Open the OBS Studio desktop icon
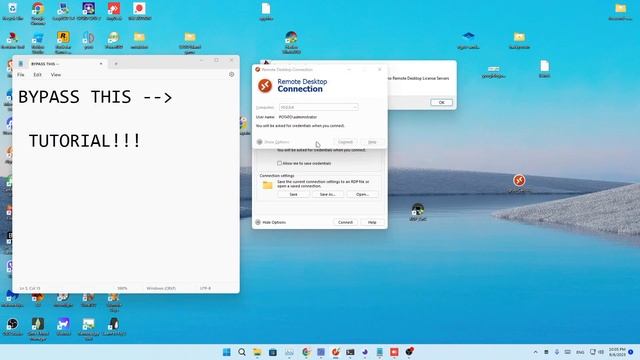 [x=13, y=327]
